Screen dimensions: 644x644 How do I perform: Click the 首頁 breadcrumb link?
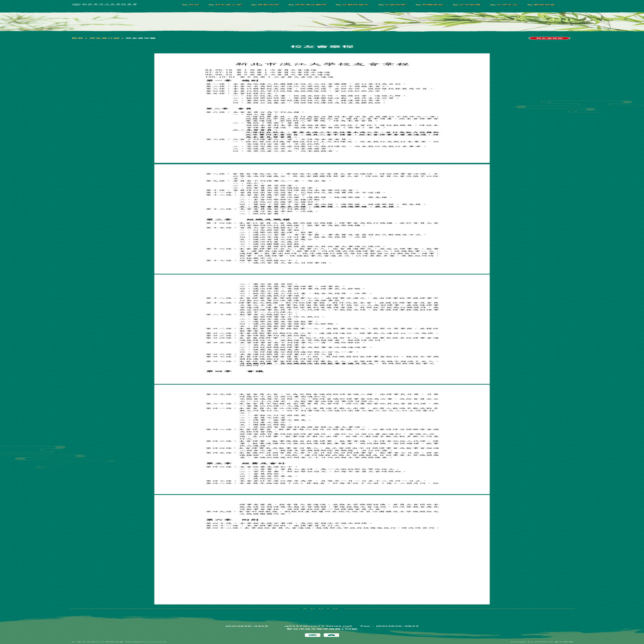click(77, 38)
